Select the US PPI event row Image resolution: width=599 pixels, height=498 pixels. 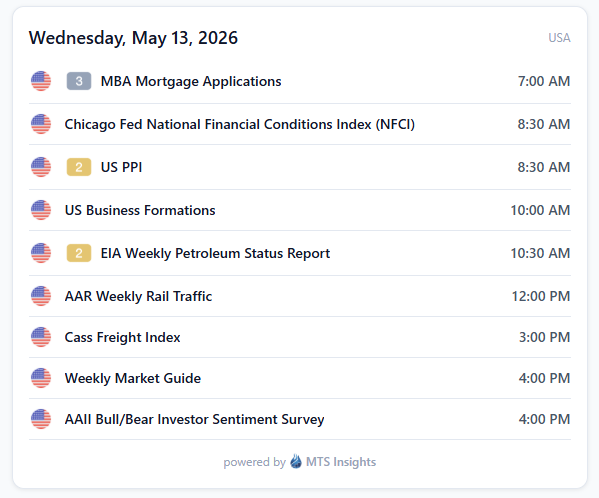300,167
